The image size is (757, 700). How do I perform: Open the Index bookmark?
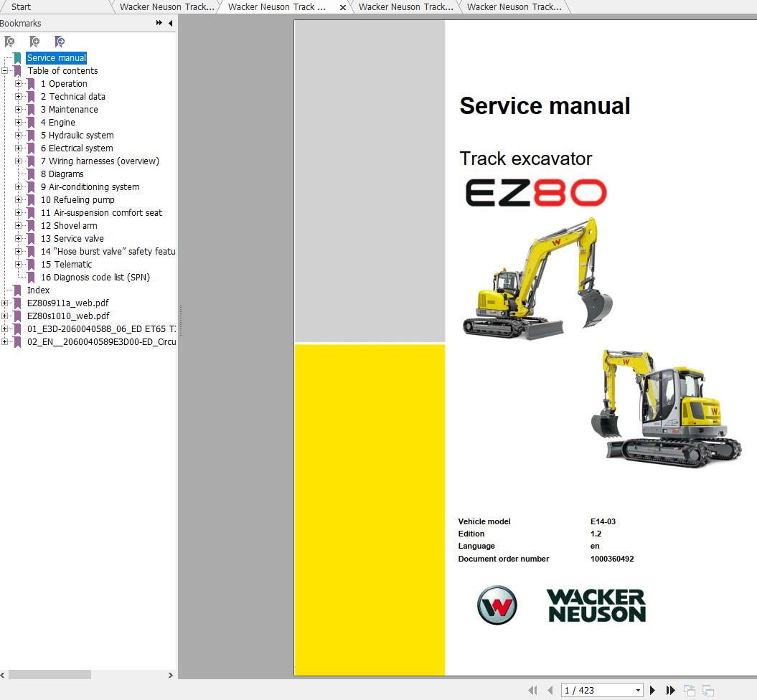[39, 290]
